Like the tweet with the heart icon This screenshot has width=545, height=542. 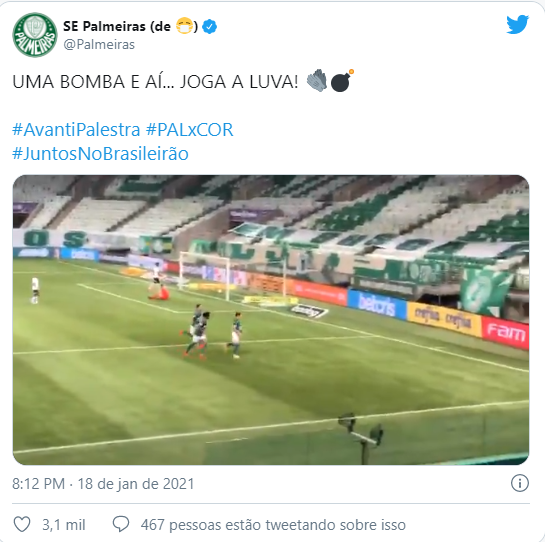(22, 524)
